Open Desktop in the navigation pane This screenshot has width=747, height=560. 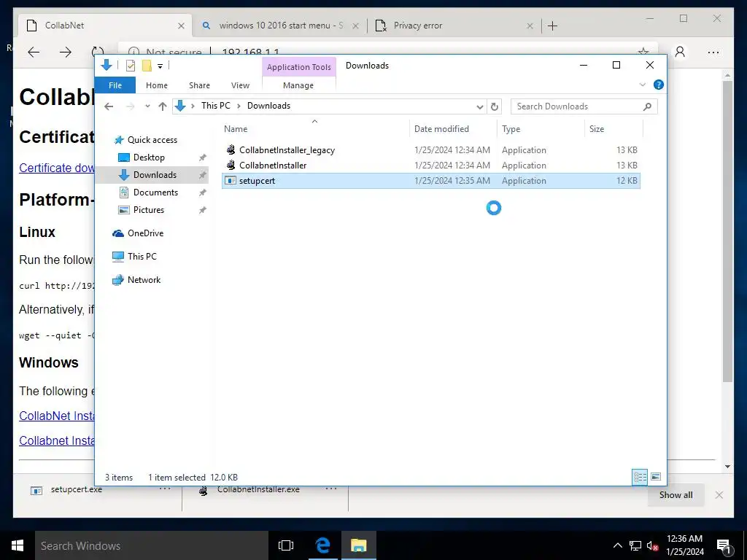149,157
